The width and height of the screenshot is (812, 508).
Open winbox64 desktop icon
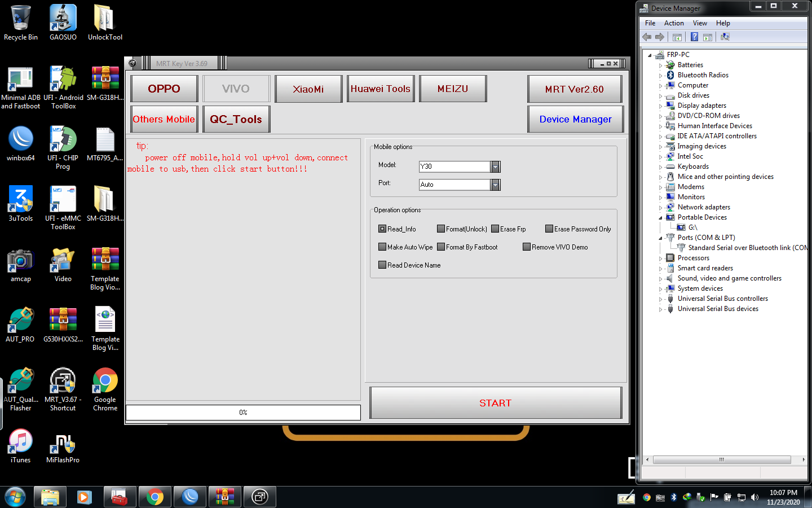[x=21, y=144]
